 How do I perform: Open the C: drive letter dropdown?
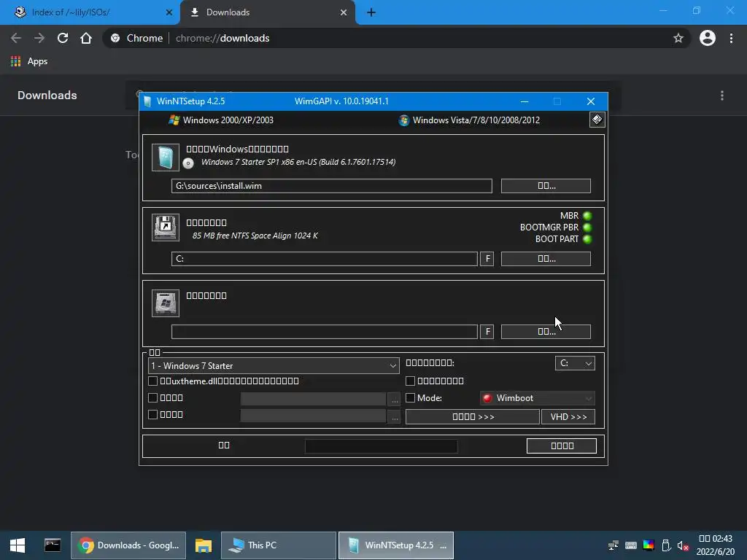click(x=575, y=363)
